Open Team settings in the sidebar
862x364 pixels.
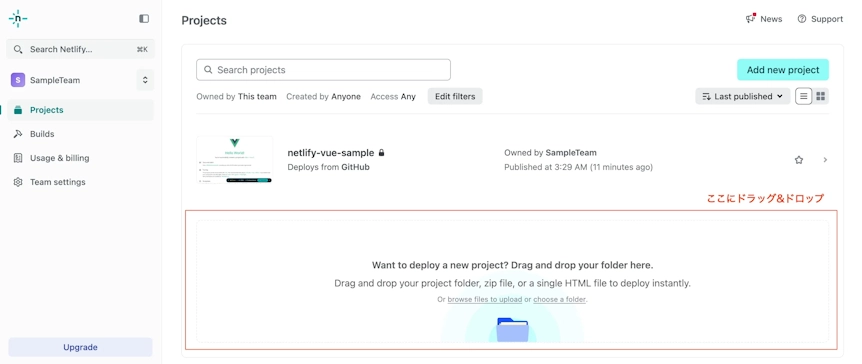pyautogui.click(x=80, y=182)
